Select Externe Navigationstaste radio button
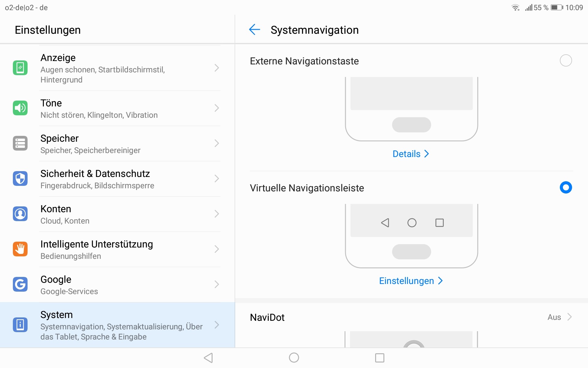This screenshot has width=588, height=368. (x=566, y=60)
